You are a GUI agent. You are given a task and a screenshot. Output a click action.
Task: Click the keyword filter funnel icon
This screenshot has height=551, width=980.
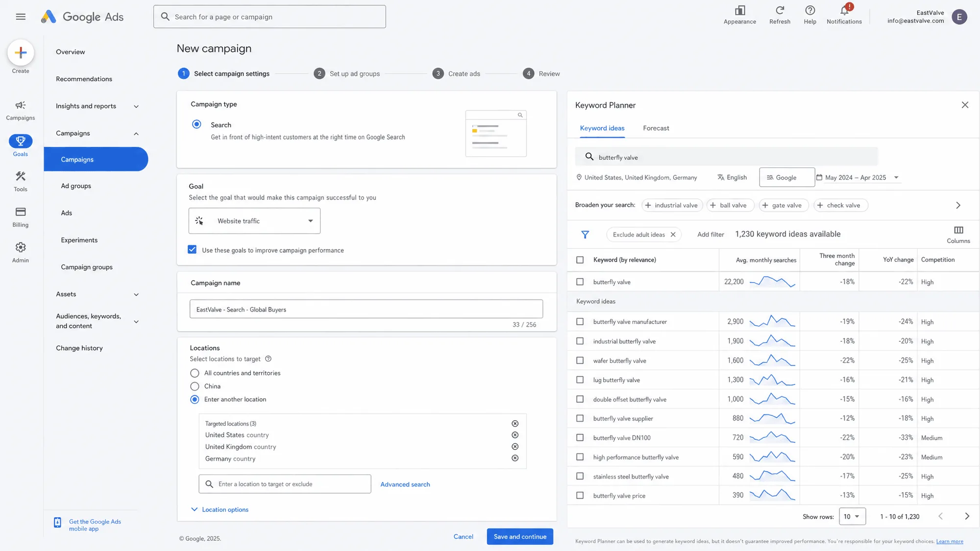pyautogui.click(x=585, y=235)
